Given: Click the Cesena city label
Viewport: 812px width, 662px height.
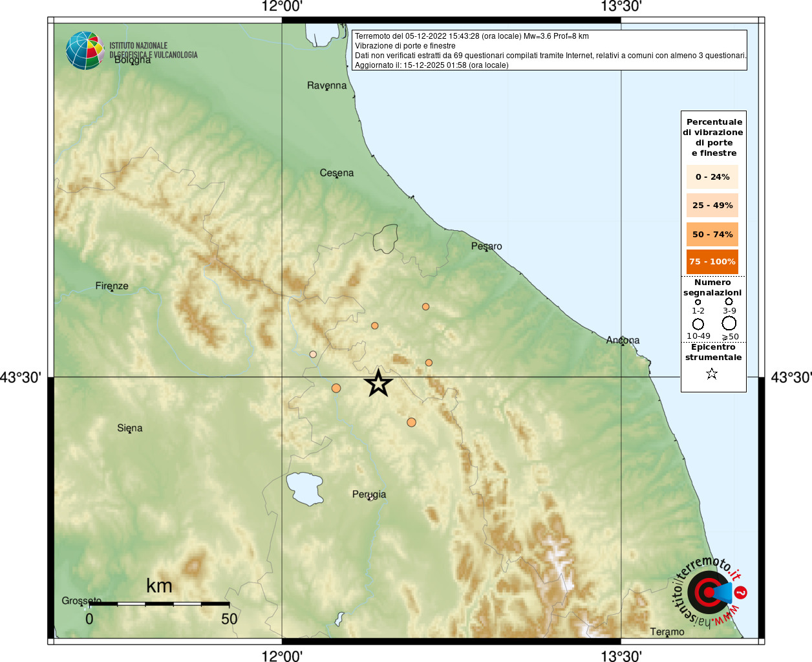Looking at the screenshot, I should point(337,173).
